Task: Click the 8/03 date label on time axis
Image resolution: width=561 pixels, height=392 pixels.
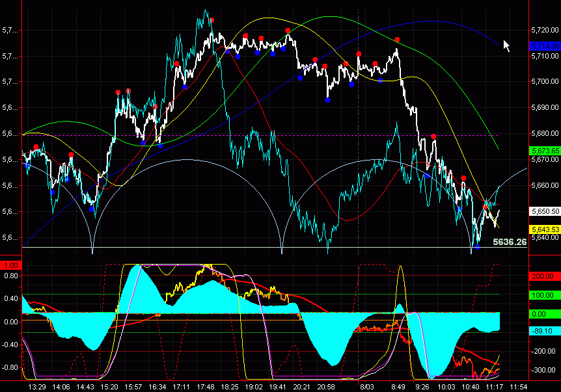Action: pos(366,387)
